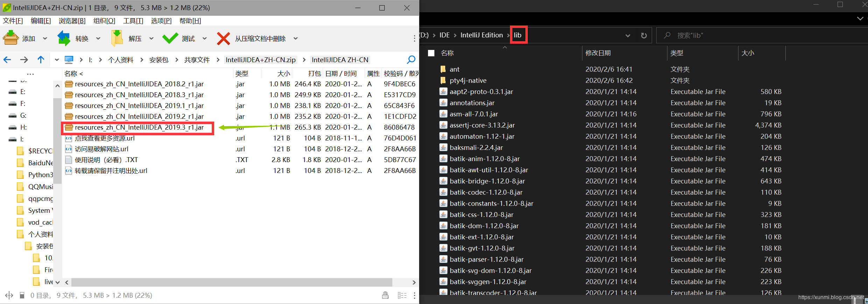Click the tree pane ellipsis icon

30,74
